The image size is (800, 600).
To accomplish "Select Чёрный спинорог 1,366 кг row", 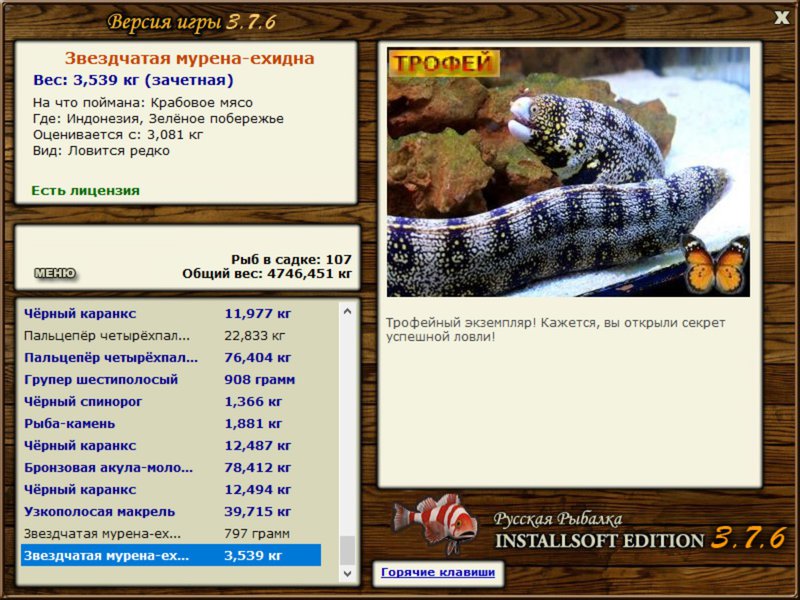I will click(171, 401).
